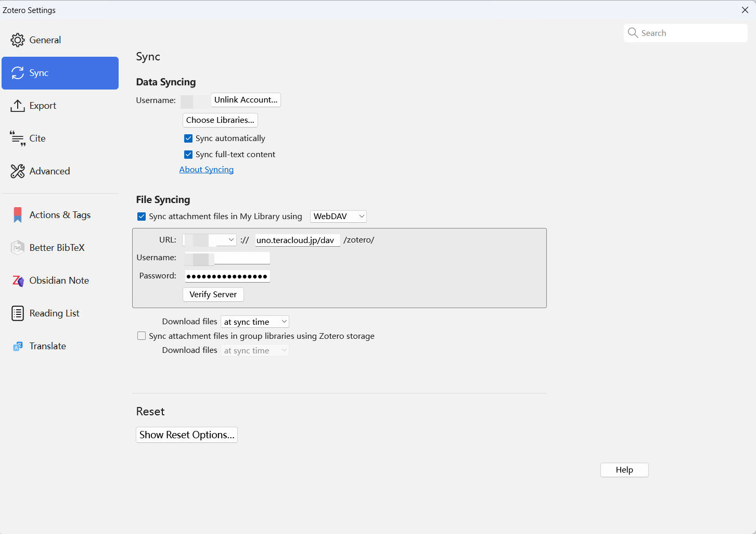Screen dimensions: 756x534
Task: Click the Actions & Tags label
Action: (60, 215)
